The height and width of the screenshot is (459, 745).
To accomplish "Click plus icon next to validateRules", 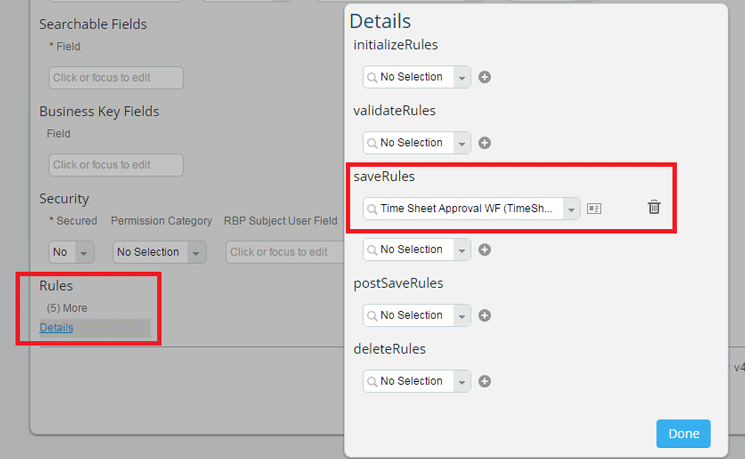I will click(x=485, y=143).
